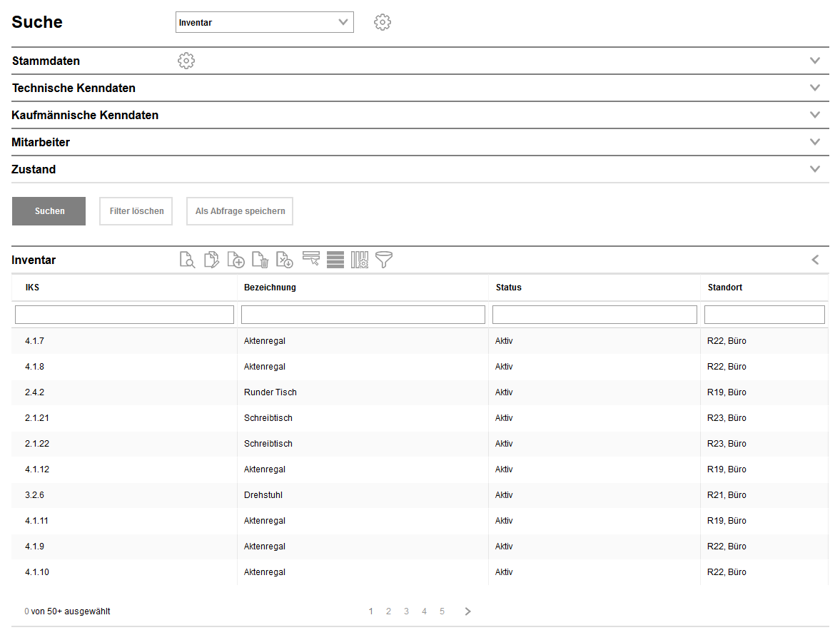Expand the Zustand section

[x=815, y=169]
